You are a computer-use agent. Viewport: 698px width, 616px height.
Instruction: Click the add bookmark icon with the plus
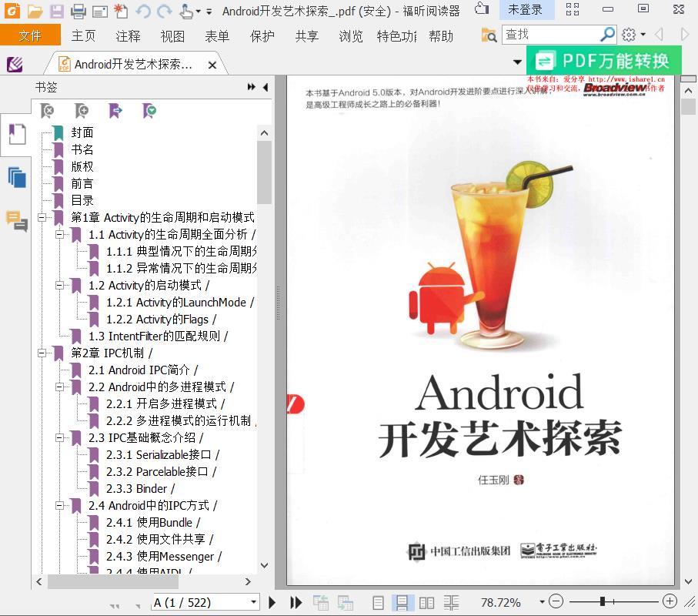pos(82,110)
